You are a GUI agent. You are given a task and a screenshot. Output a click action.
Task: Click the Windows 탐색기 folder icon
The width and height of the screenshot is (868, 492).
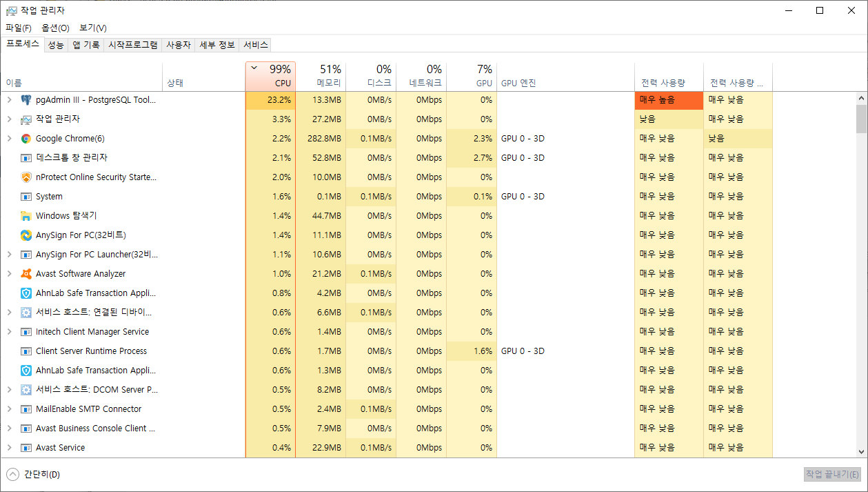tap(26, 216)
